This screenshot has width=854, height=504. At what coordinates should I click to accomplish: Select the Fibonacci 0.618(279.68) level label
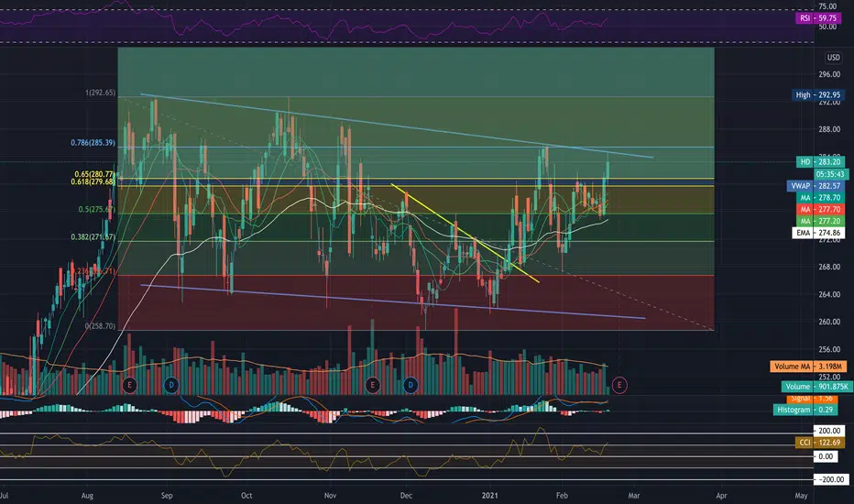(93, 181)
